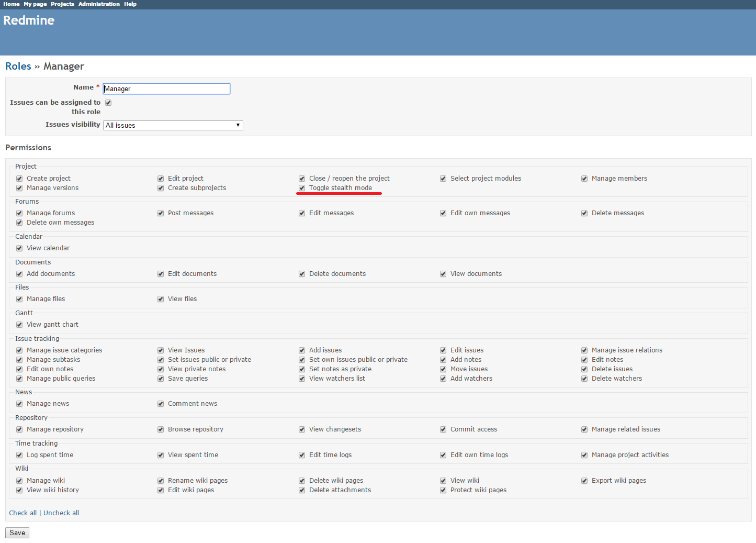Viewport: 756px width, 543px height.
Task: Uncheck Add watchers permission
Action: [443, 379]
